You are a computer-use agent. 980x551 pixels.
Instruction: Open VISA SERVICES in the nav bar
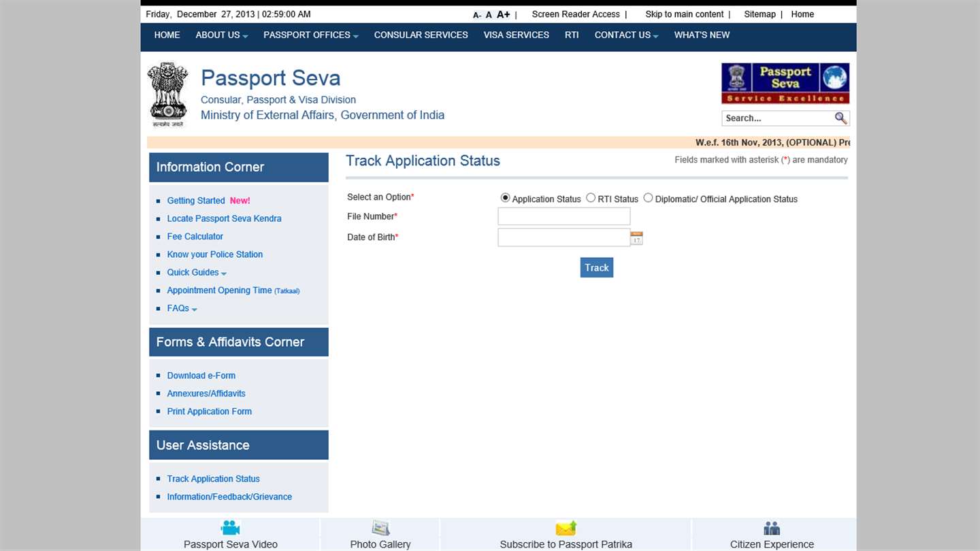pyautogui.click(x=517, y=35)
